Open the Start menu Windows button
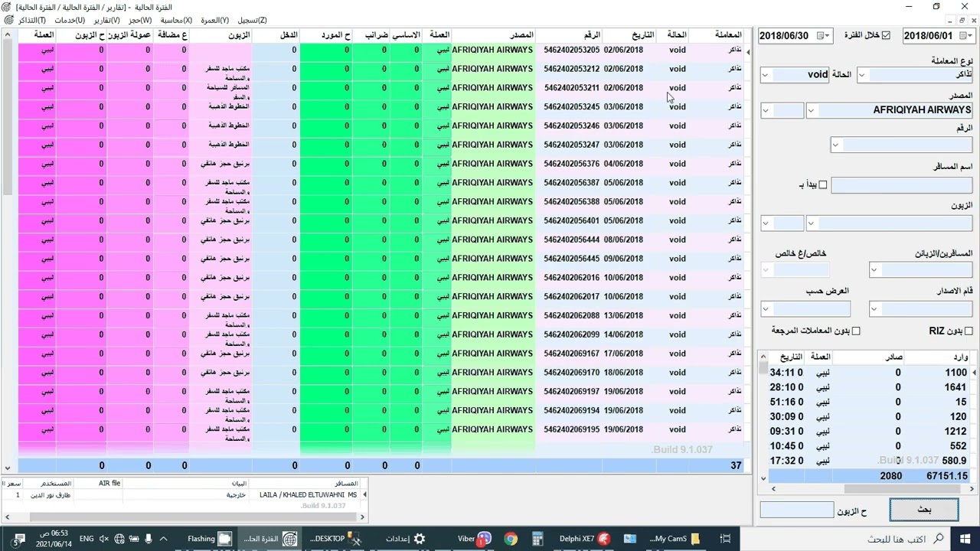The height and width of the screenshot is (551, 980). coord(964,539)
